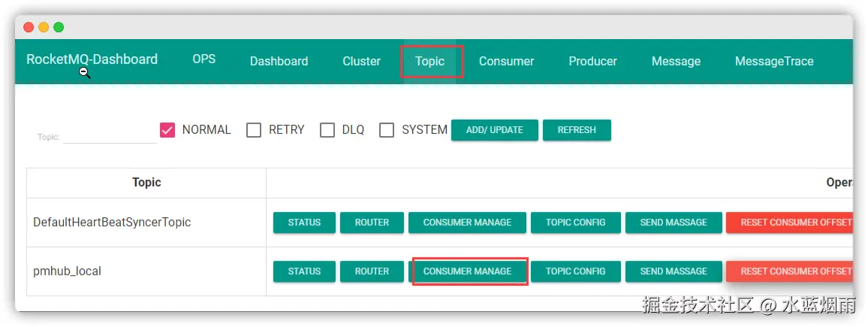The height and width of the screenshot is (327, 868).
Task: Open the Consumer navigation tab
Action: [506, 62]
